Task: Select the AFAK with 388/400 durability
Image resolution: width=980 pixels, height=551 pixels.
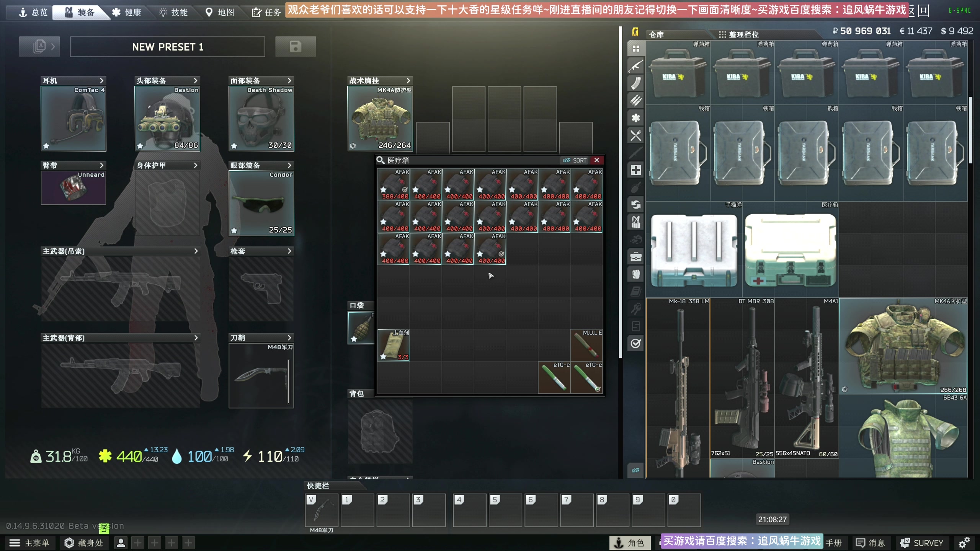Action: click(x=394, y=184)
